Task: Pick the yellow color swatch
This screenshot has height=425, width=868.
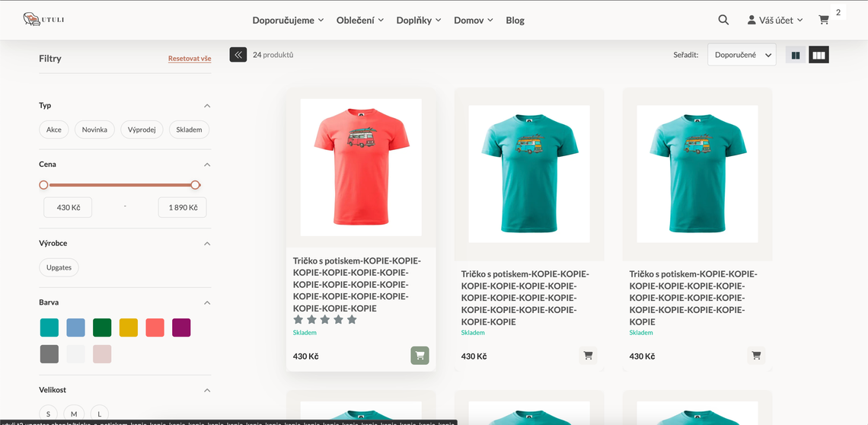Action: click(x=129, y=328)
